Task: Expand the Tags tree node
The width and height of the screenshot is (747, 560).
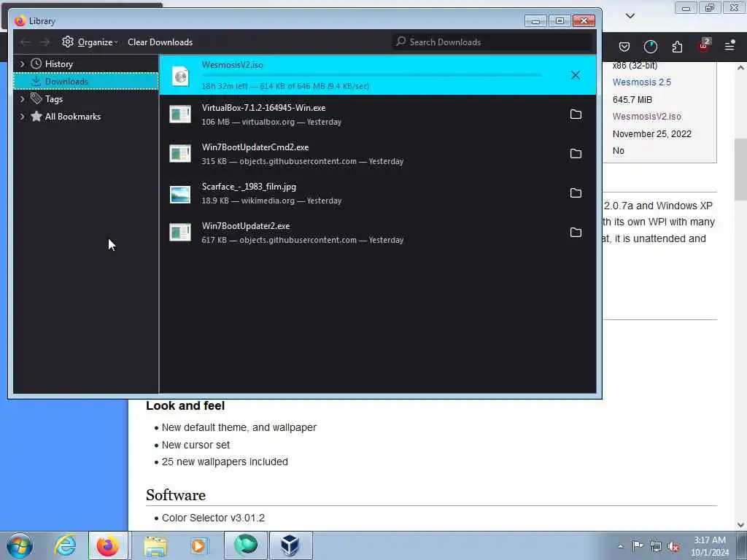Action: (x=22, y=99)
